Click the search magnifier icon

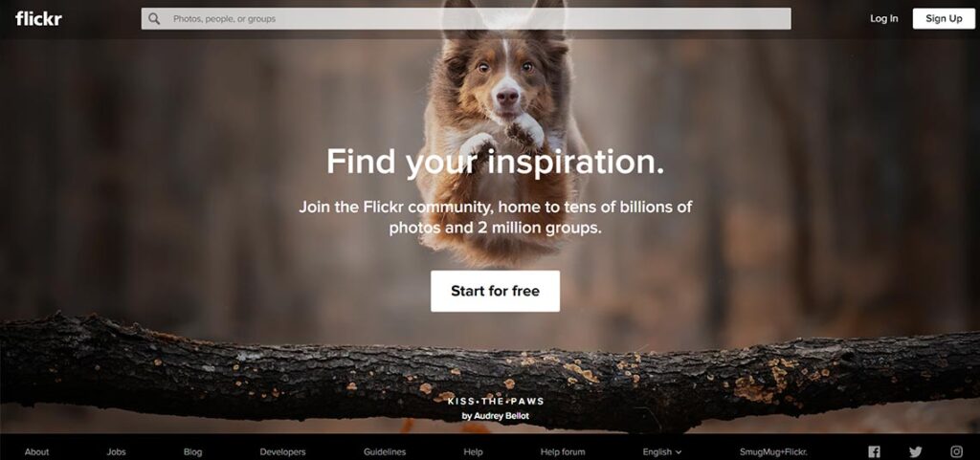[154, 19]
